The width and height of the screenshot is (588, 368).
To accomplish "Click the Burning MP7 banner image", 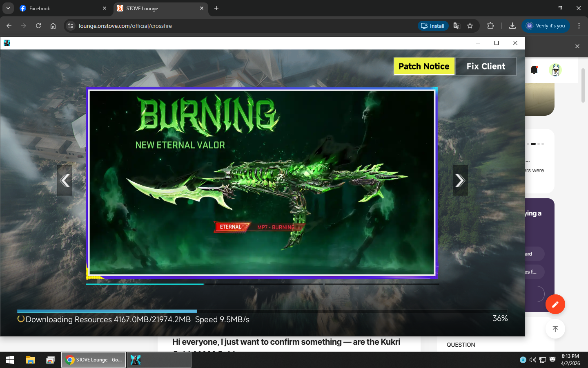I will pos(262,182).
